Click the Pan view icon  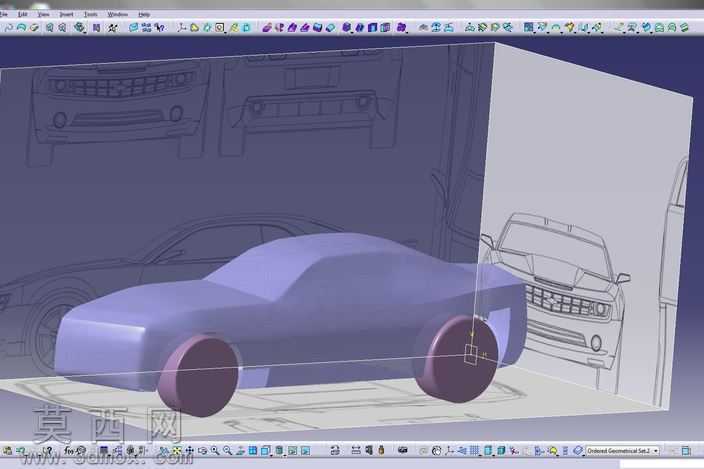click(x=189, y=450)
